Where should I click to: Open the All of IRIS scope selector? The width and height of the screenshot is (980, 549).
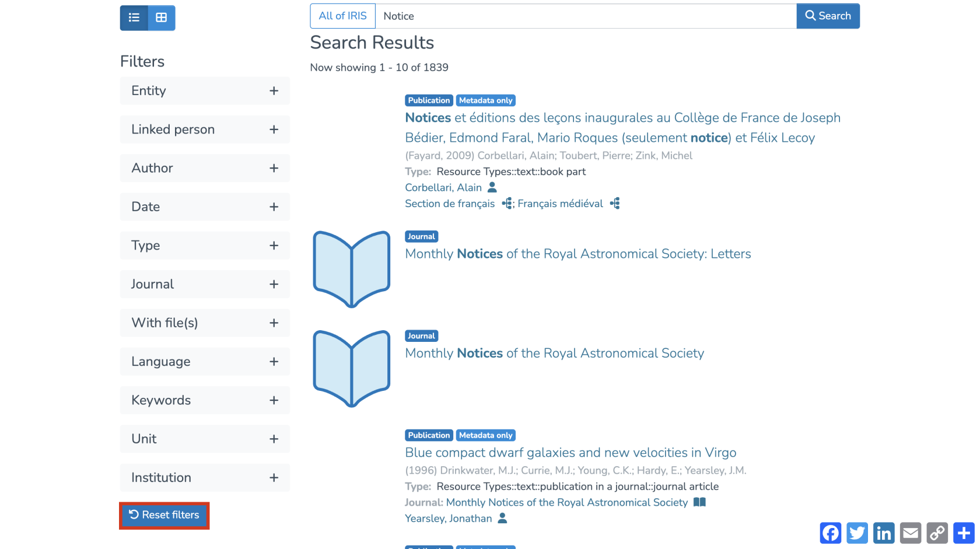tap(343, 16)
